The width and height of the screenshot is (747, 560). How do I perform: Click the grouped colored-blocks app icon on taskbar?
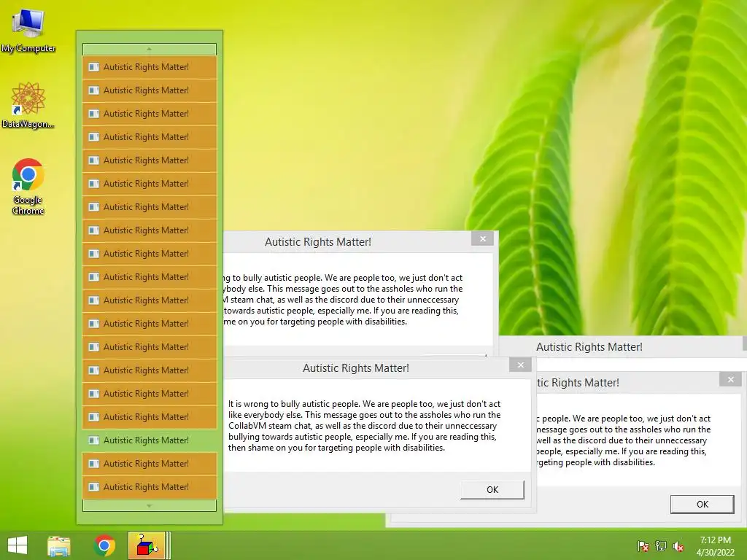[x=147, y=545]
